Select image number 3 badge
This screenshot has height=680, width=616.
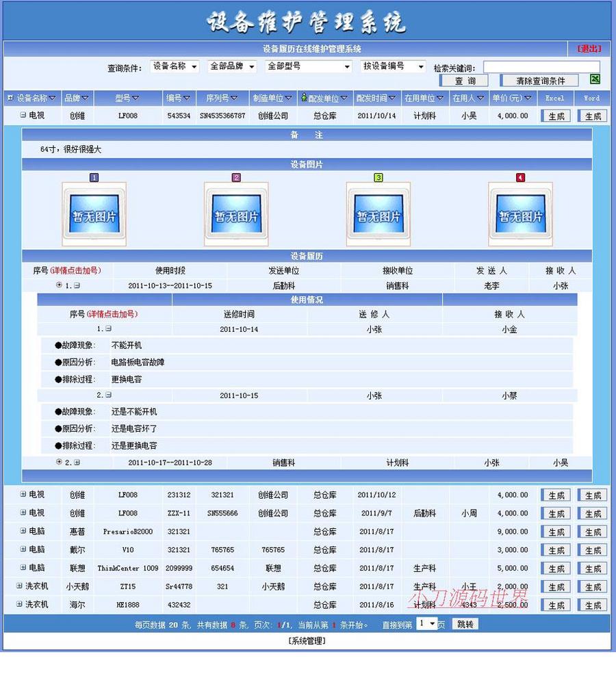coord(378,177)
